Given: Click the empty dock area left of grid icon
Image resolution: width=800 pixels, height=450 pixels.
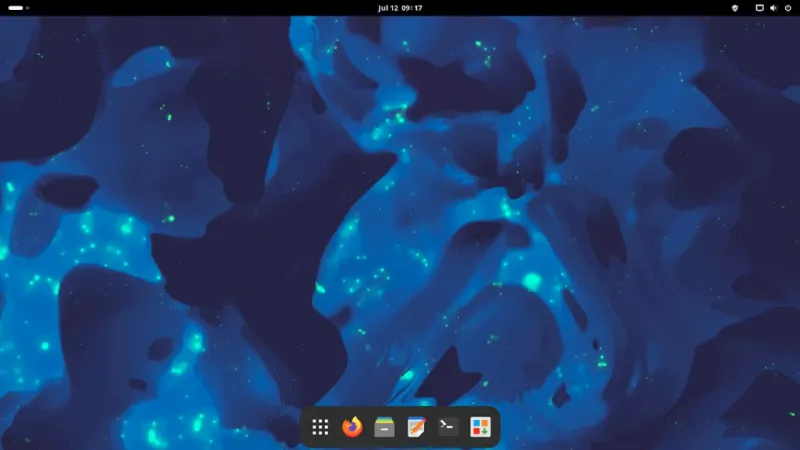Looking at the screenshot, I should 305,427.
